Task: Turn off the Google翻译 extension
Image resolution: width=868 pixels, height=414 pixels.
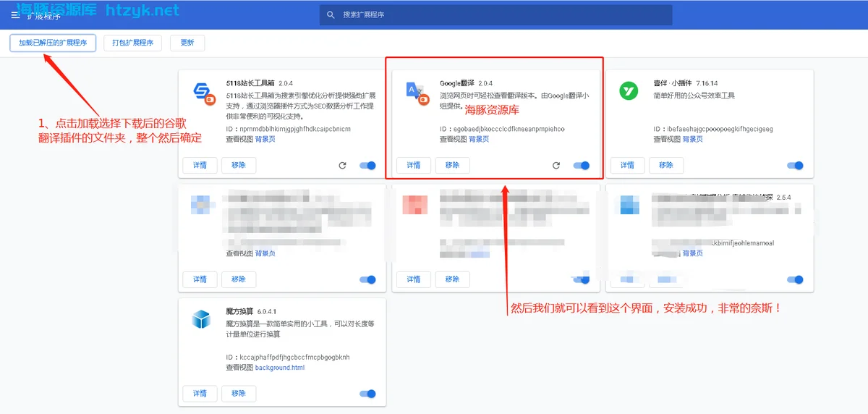Action: (x=582, y=166)
